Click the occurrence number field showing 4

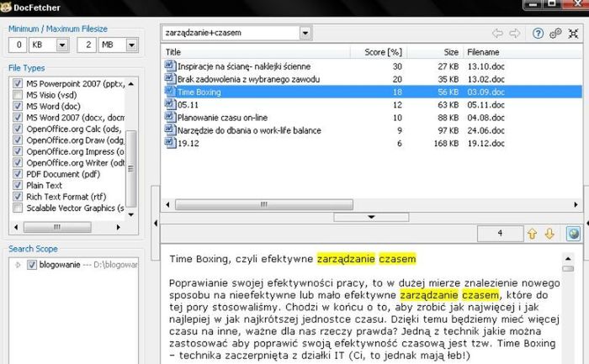click(x=500, y=234)
